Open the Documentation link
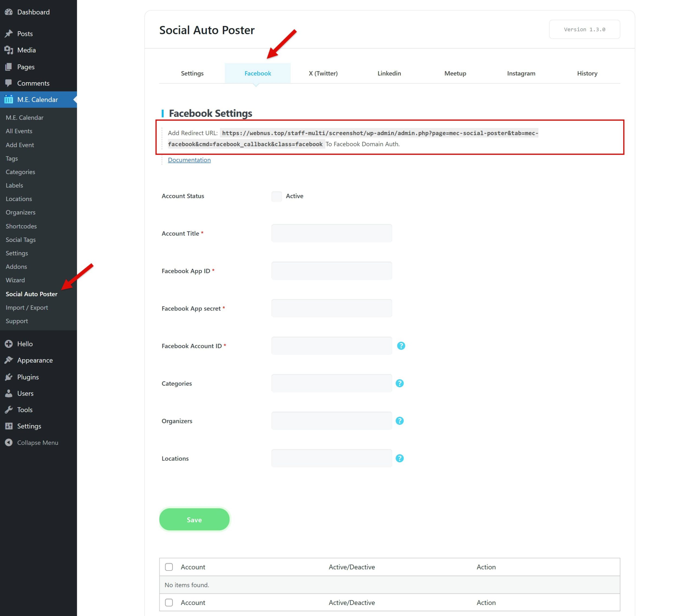This screenshot has height=616, width=693. tap(189, 160)
